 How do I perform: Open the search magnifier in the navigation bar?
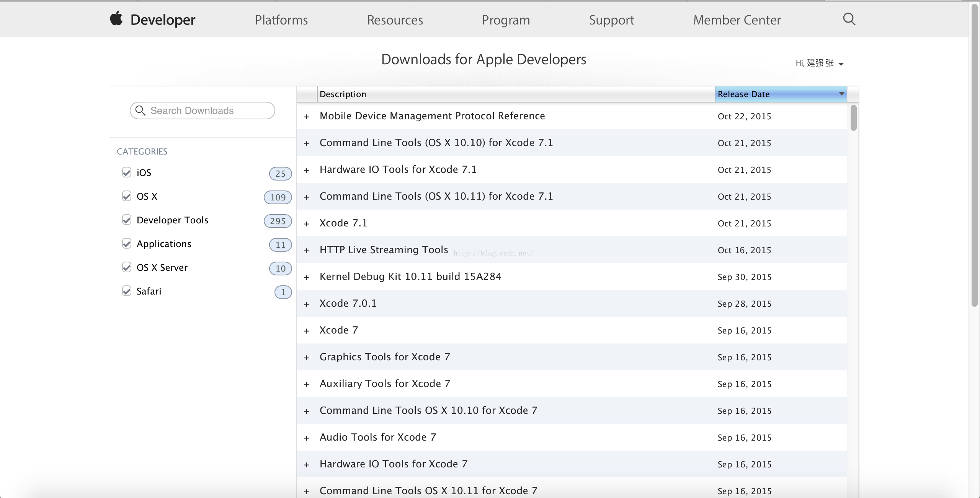coord(849,19)
